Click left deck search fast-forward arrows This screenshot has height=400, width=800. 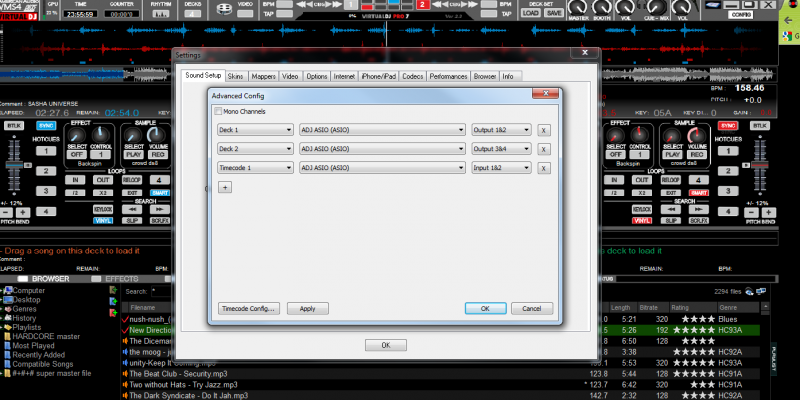[160, 209]
